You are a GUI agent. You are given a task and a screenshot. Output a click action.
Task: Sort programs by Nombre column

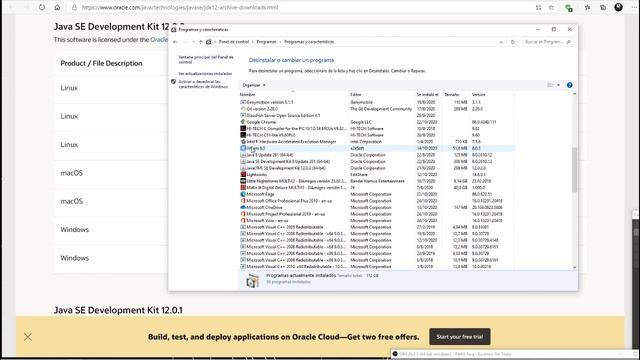pyautogui.click(x=293, y=94)
